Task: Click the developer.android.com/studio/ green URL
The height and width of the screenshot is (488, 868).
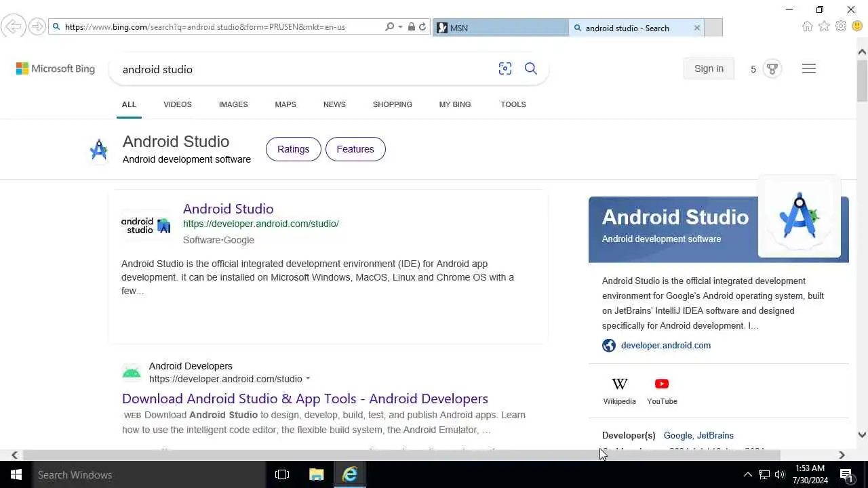Action: tap(261, 224)
